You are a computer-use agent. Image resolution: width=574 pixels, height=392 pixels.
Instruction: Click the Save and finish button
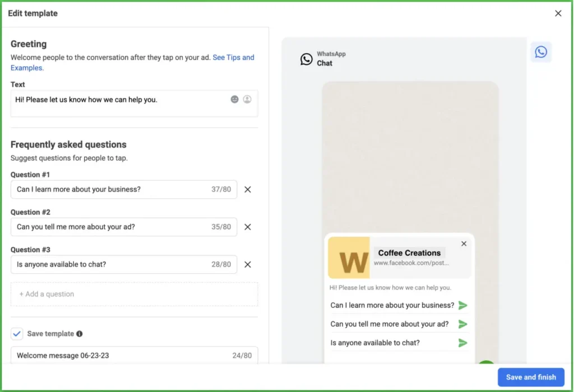point(530,377)
